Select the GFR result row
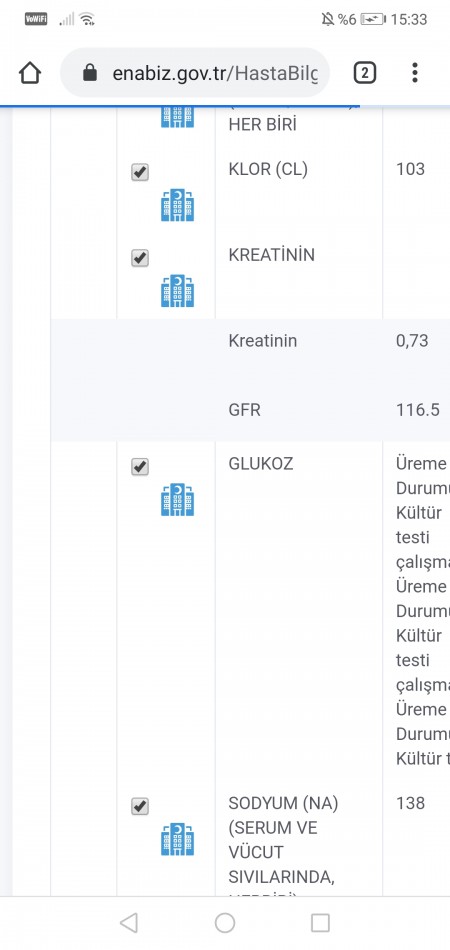Screen dimensions: 450x950 pos(250,410)
